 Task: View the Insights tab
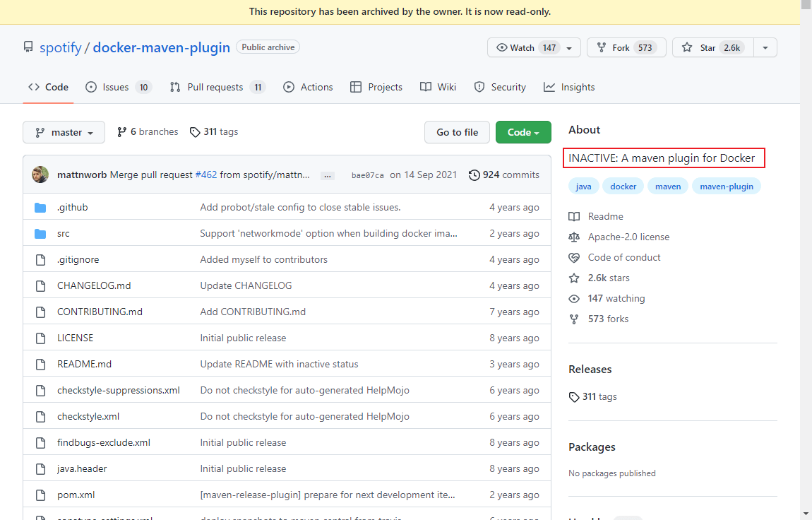pyautogui.click(x=569, y=87)
